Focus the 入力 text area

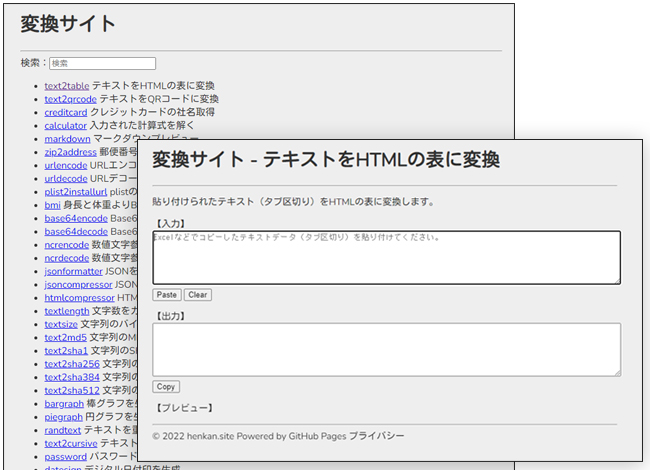pyautogui.click(x=386, y=257)
